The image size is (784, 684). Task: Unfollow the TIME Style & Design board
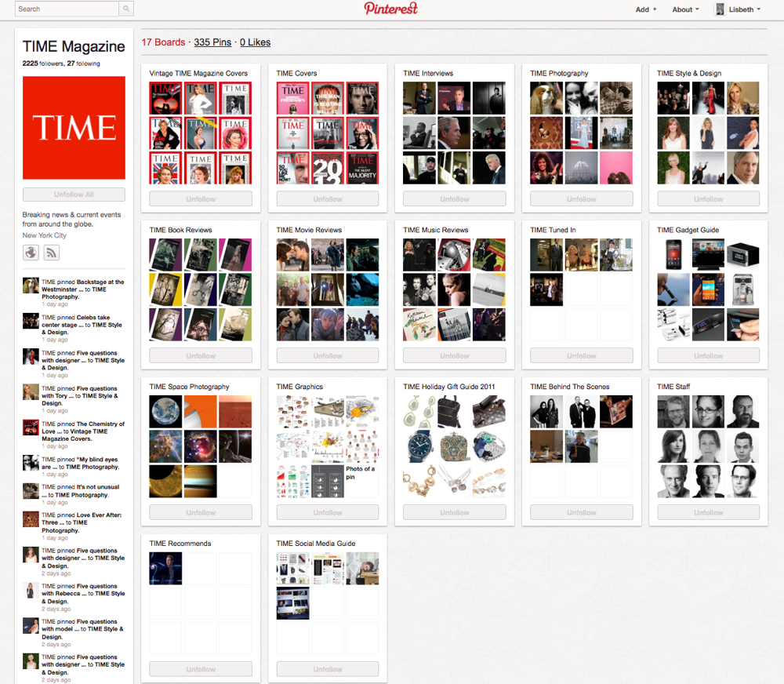[709, 199]
